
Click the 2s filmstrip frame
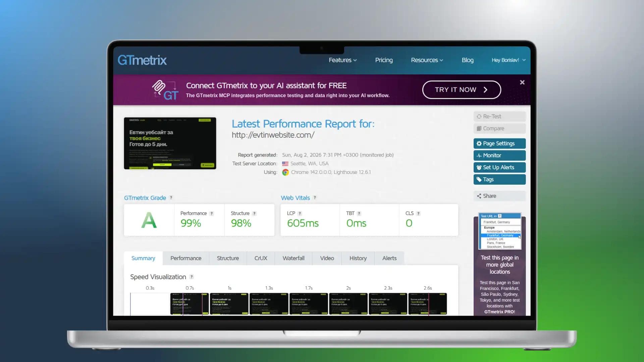click(x=348, y=304)
